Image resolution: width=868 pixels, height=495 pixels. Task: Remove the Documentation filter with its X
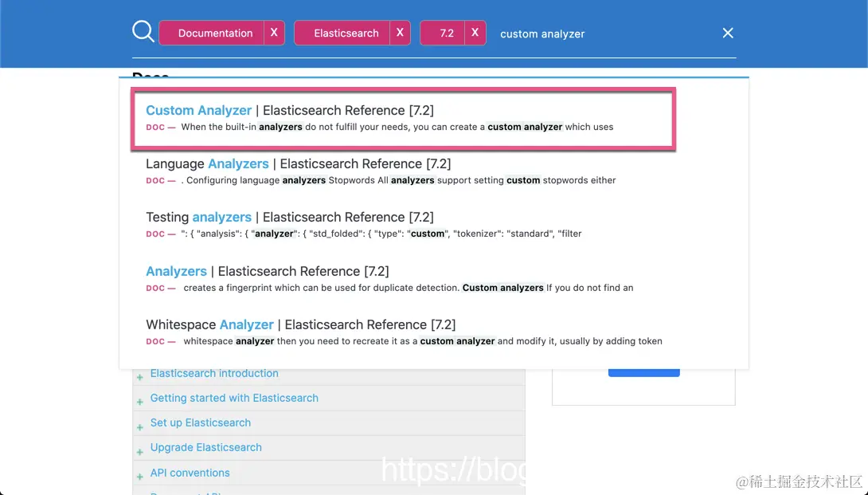(x=274, y=33)
